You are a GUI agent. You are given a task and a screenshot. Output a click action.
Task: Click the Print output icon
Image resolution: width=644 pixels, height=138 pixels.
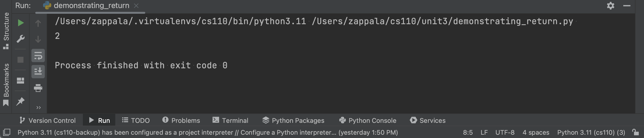pyautogui.click(x=38, y=88)
